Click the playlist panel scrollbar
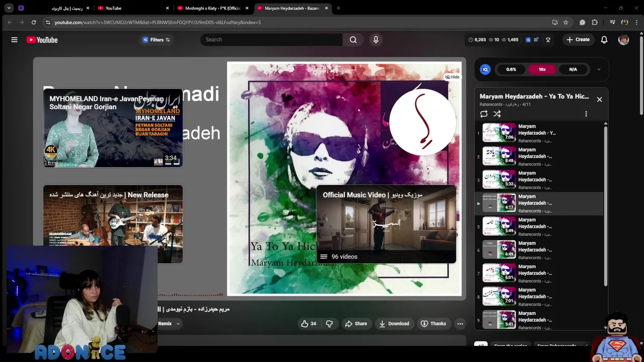The image size is (644, 362). pyautogui.click(x=605, y=206)
